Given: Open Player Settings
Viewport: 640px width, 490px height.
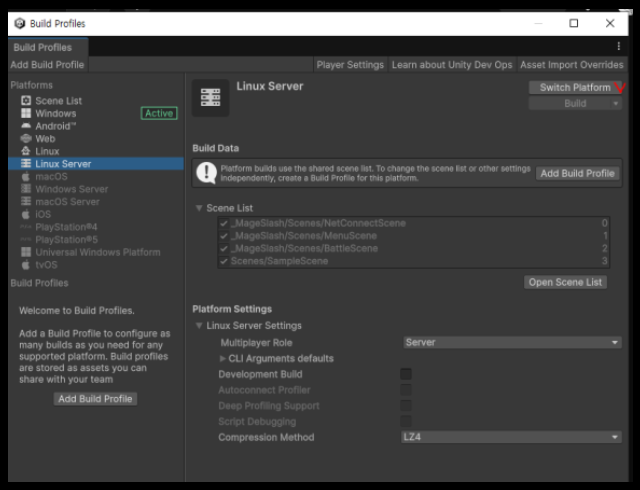Looking at the screenshot, I should pos(350,65).
